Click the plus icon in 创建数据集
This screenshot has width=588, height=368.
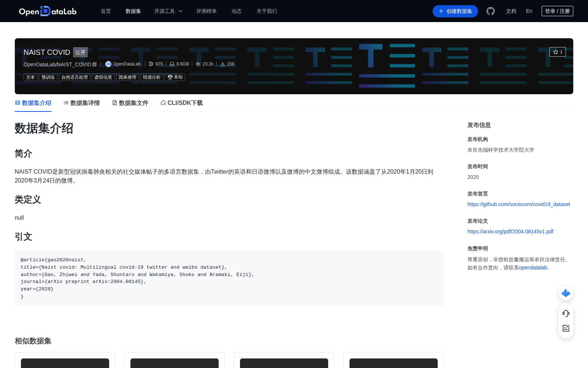441,11
